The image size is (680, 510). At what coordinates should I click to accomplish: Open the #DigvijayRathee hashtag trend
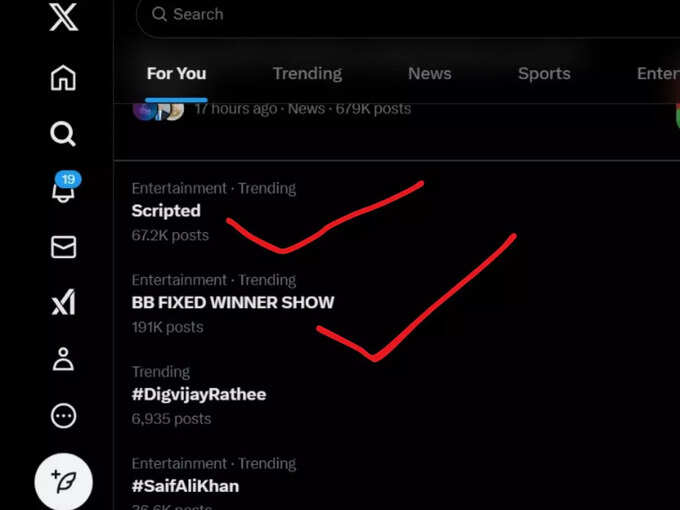point(199,395)
